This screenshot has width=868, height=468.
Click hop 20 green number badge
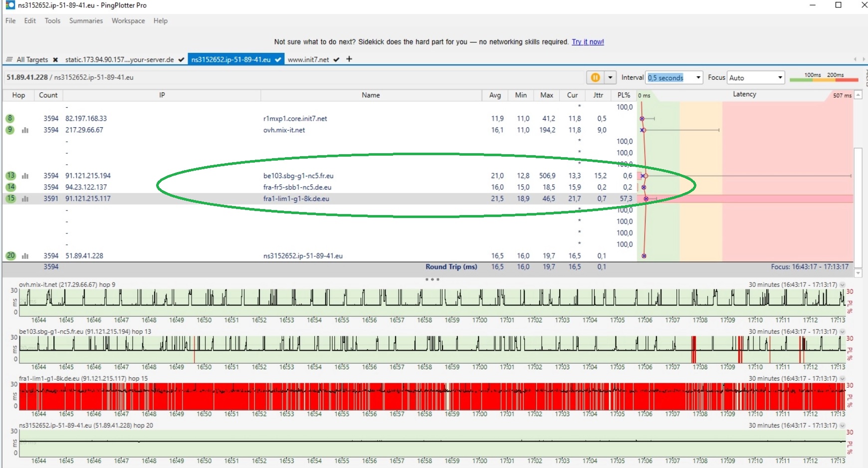point(10,255)
